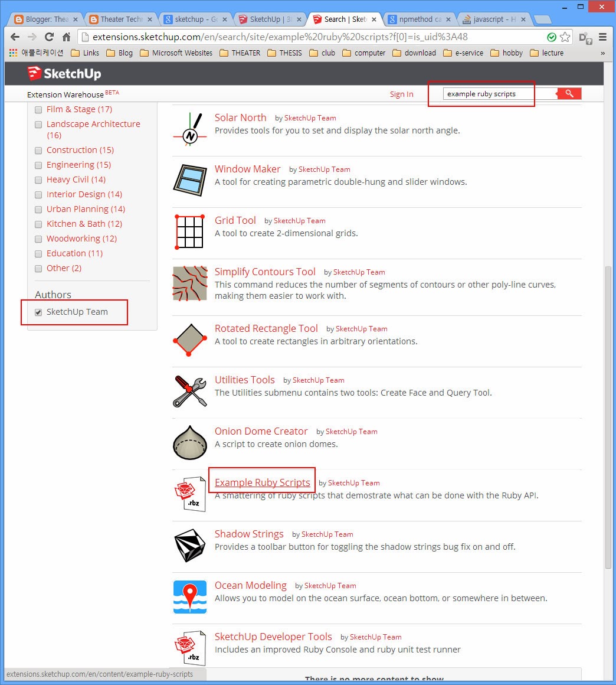Check the Urban Planning checkbox
This screenshot has height=685, width=616.
click(38, 210)
